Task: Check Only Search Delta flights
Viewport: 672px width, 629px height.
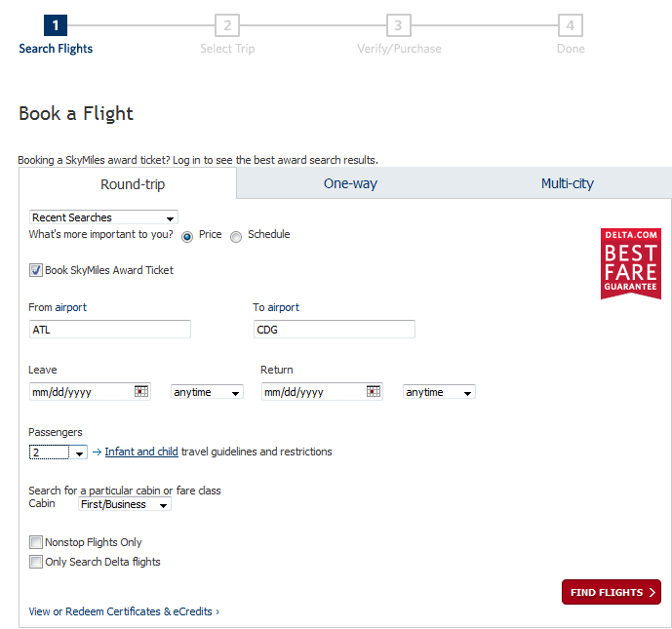Action: 36,562
